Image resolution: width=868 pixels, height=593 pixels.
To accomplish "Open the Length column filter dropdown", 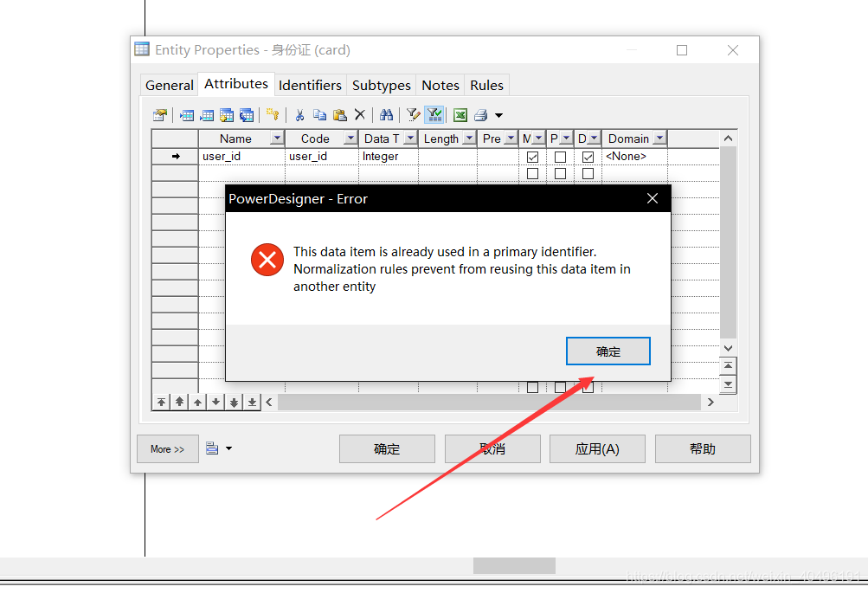I will point(469,138).
